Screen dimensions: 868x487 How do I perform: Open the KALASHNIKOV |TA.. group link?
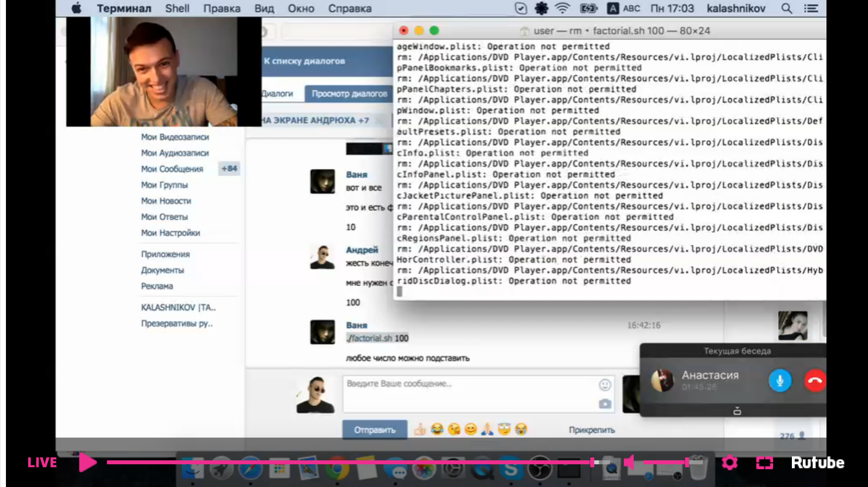click(178, 307)
